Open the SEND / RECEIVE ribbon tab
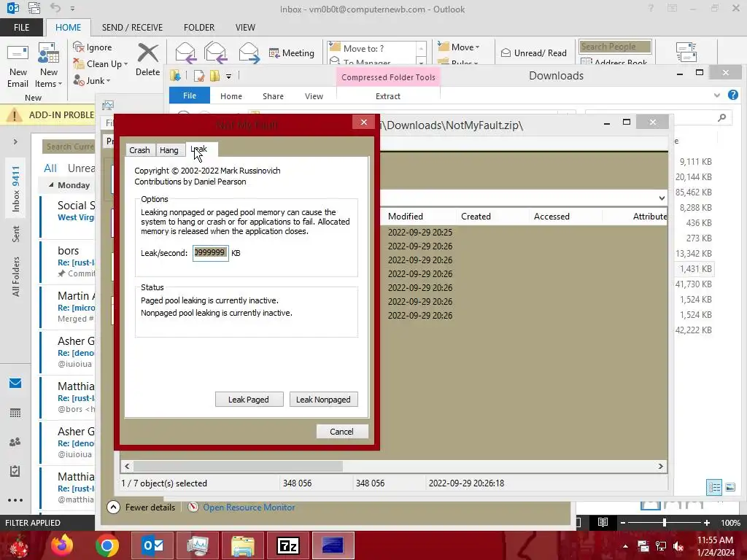747x560 pixels. (x=132, y=28)
